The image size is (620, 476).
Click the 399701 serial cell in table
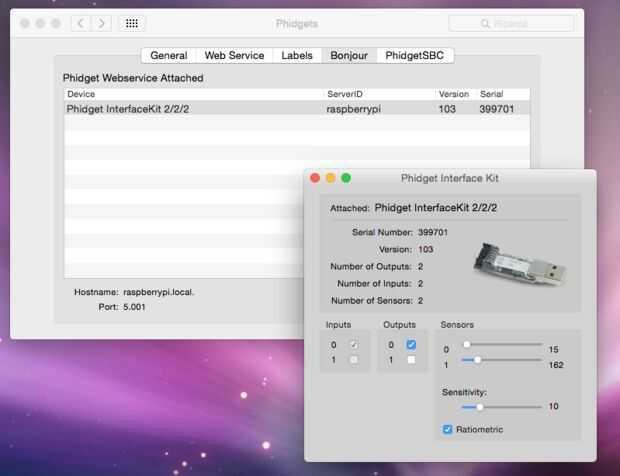coord(497,109)
